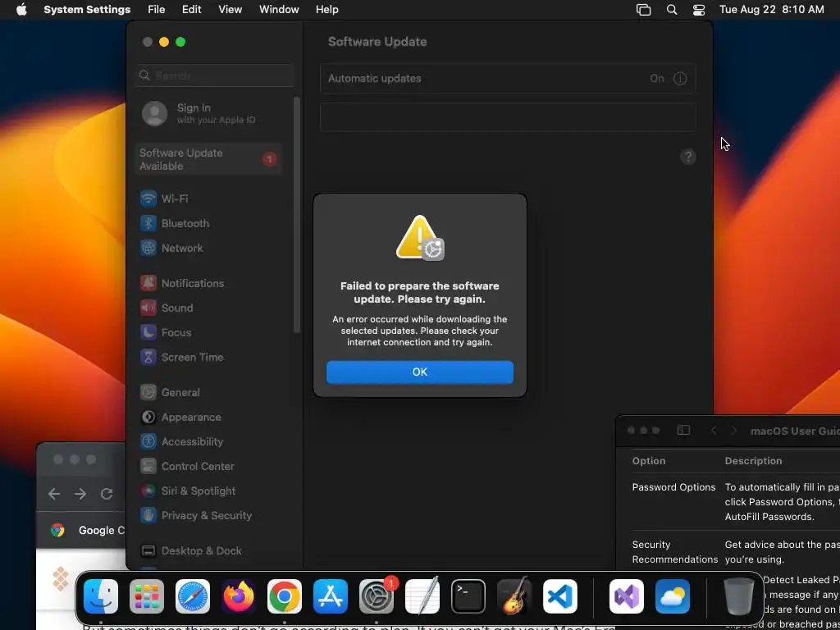This screenshot has width=840, height=630.
Task: Open Weather app from the Dock
Action: [673, 596]
